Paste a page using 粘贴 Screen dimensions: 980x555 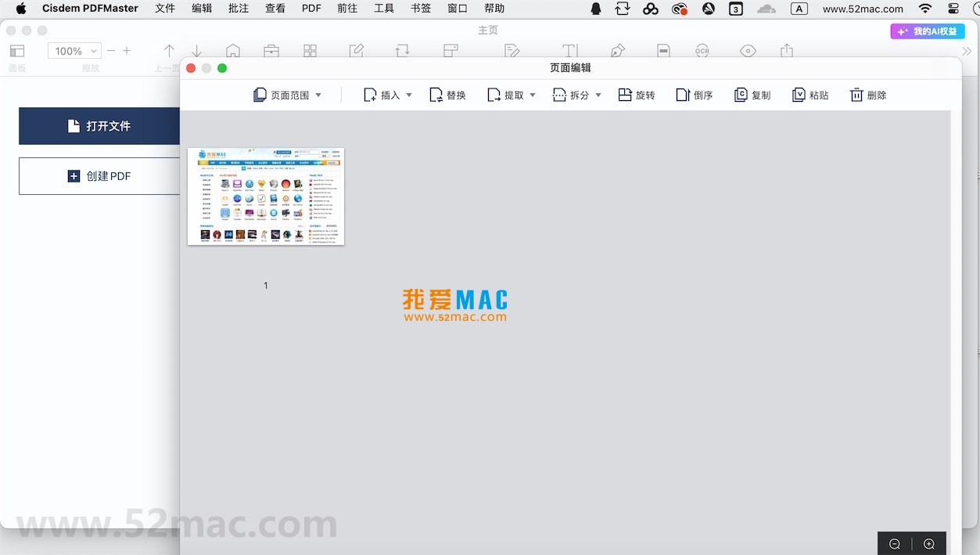pos(809,95)
